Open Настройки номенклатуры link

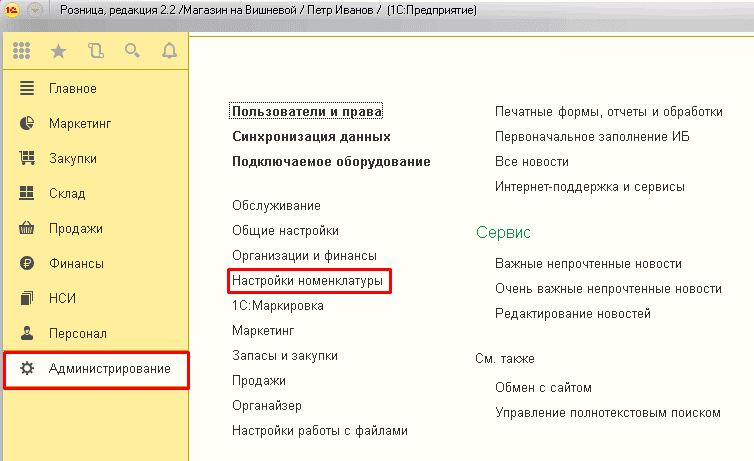pyautogui.click(x=307, y=282)
